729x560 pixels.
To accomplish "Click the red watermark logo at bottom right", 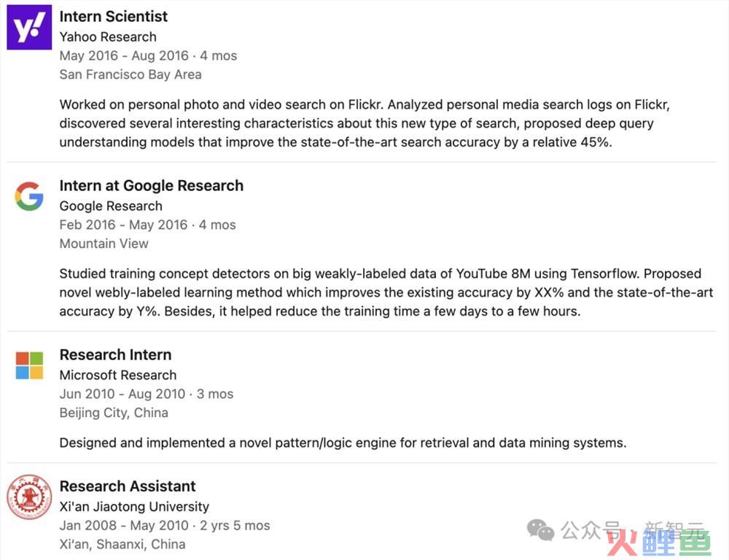I will coord(662,542).
